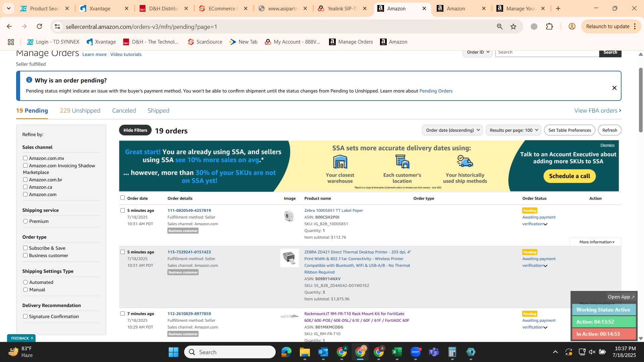Click the blue info icon in banner
Viewport: 644px width, 362px height.
[29, 80]
